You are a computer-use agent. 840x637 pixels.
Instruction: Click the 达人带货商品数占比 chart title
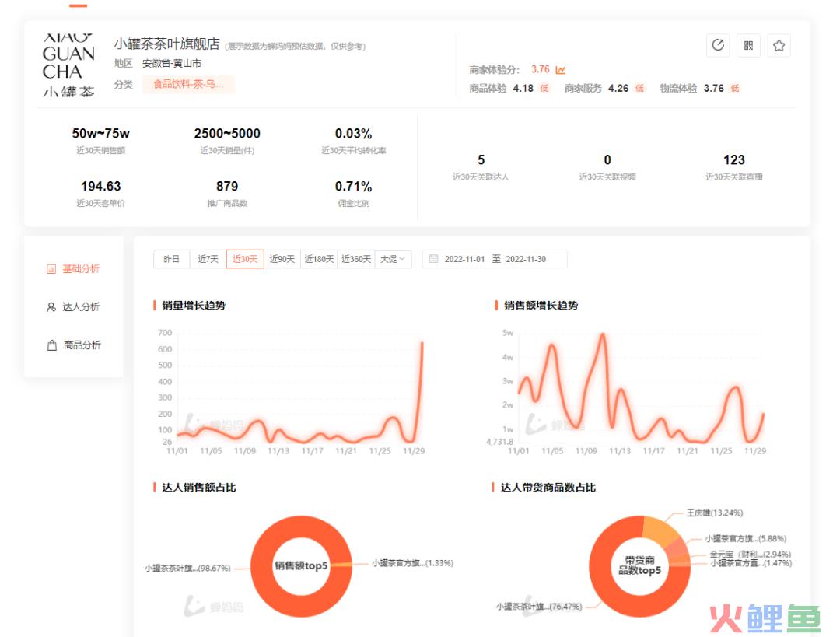tap(548, 488)
